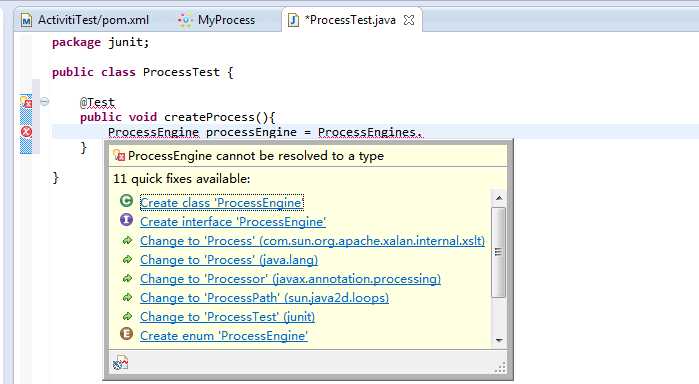
Task: Change to 'Process' from com.sun.org.apache.xalan.internal.xslt
Action: [312, 241]
